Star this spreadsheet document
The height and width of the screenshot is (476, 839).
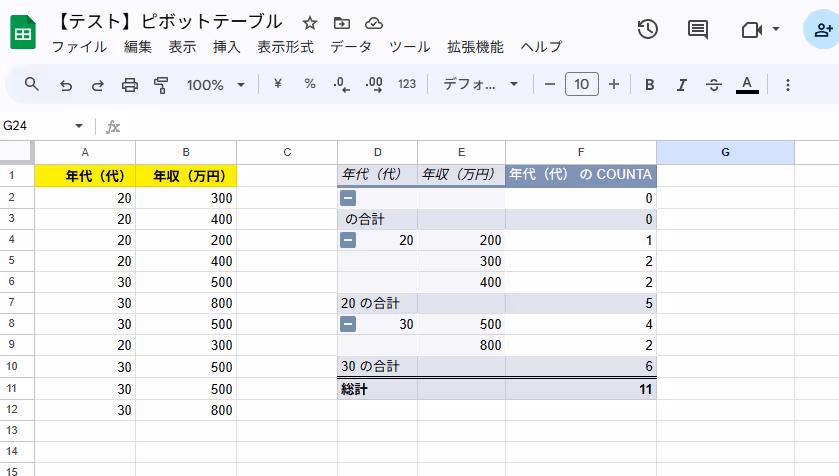pyautogui.click(x=310, y=23)
